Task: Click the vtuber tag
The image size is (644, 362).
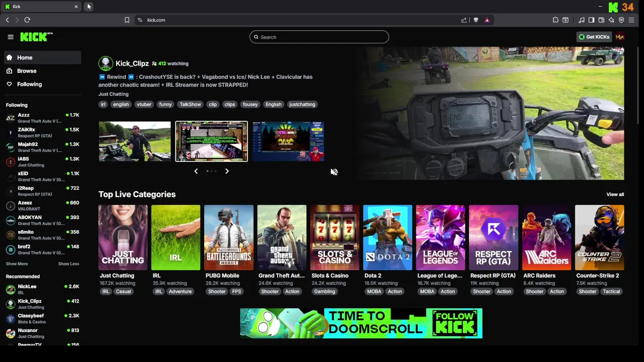Action: (144, 105)
